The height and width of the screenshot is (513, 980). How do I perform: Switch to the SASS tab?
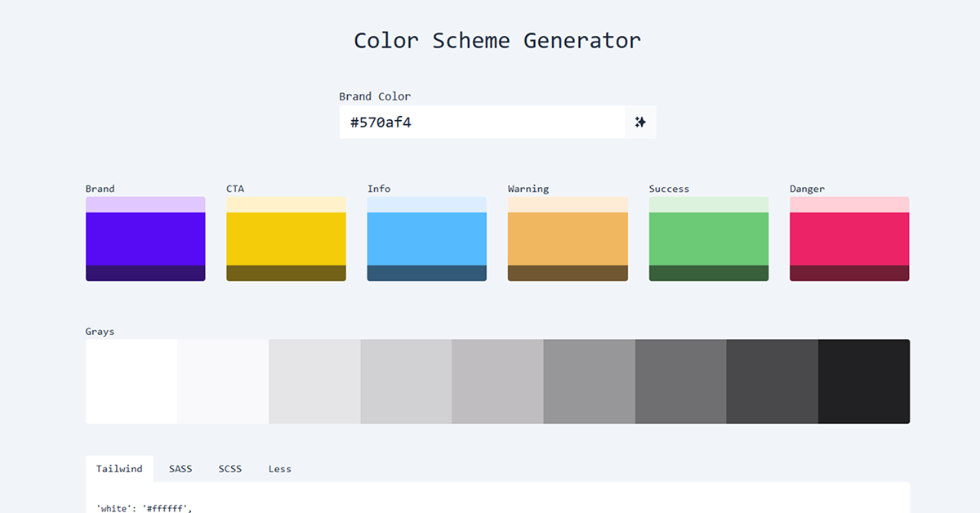click(x=180, y=468)
